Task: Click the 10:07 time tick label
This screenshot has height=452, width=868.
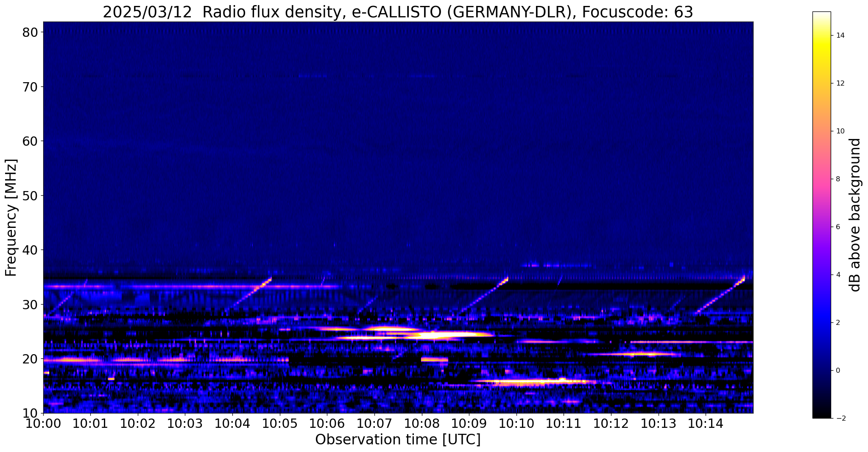Action: [374, 423]
